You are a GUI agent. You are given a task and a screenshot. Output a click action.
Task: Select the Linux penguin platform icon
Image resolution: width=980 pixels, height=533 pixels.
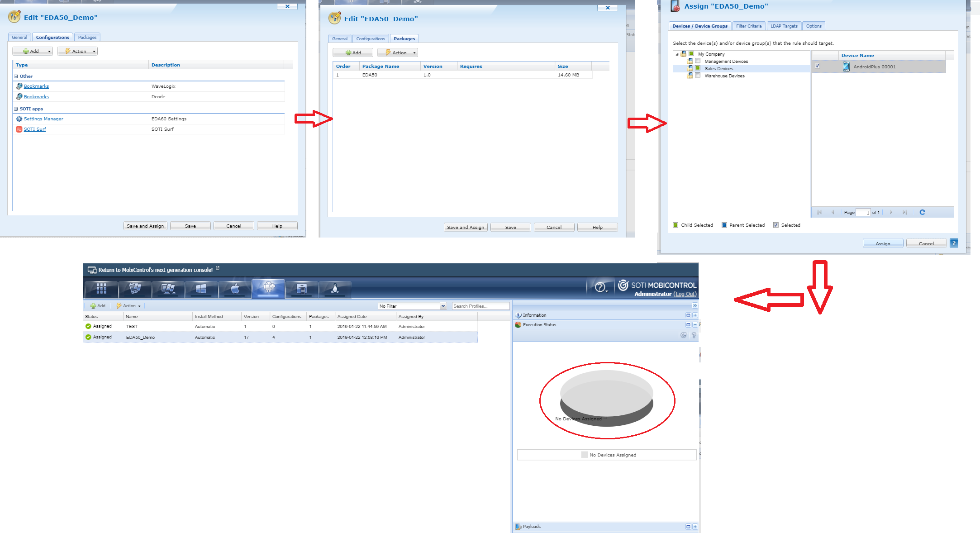335,289
